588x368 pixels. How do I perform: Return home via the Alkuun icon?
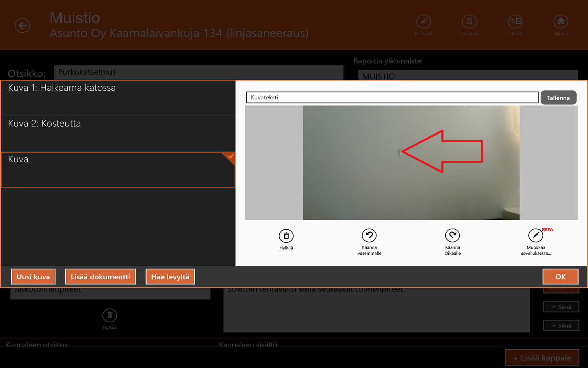[561, 22]
